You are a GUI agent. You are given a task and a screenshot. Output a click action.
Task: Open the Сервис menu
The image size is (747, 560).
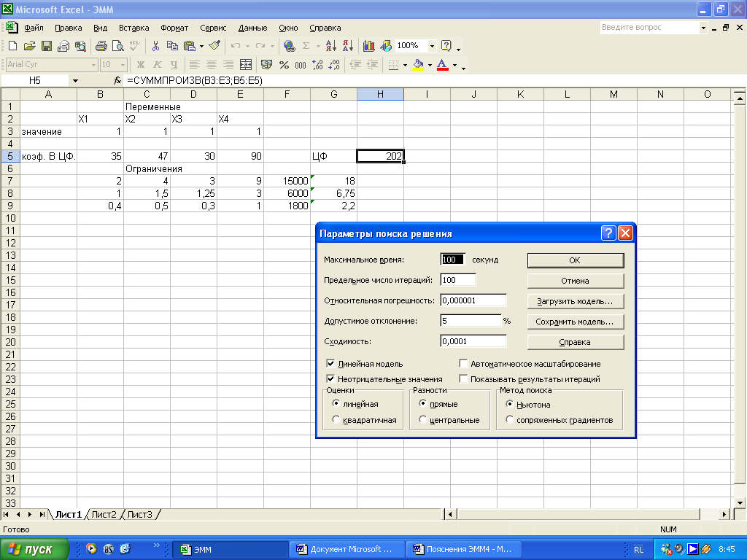[x=213, y=28]
